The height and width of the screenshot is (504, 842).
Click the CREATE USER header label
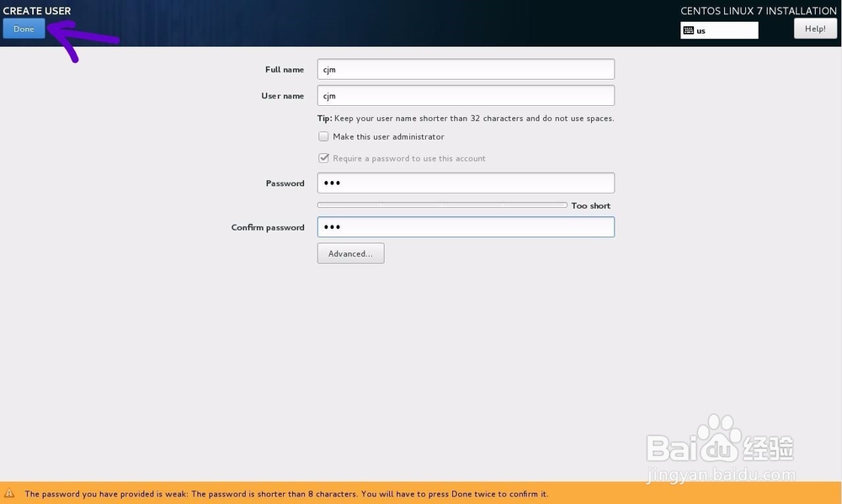click(35, 10)
